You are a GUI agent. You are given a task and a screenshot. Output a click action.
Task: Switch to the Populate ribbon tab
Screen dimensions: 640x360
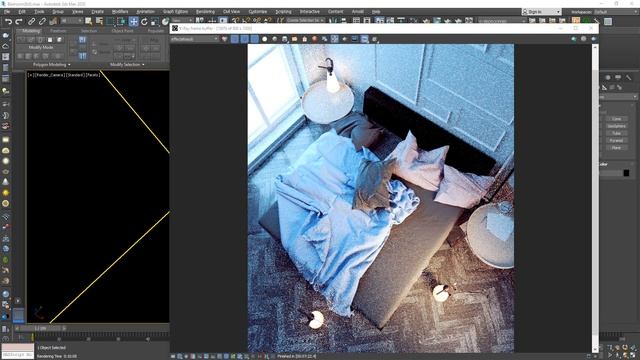156,31
